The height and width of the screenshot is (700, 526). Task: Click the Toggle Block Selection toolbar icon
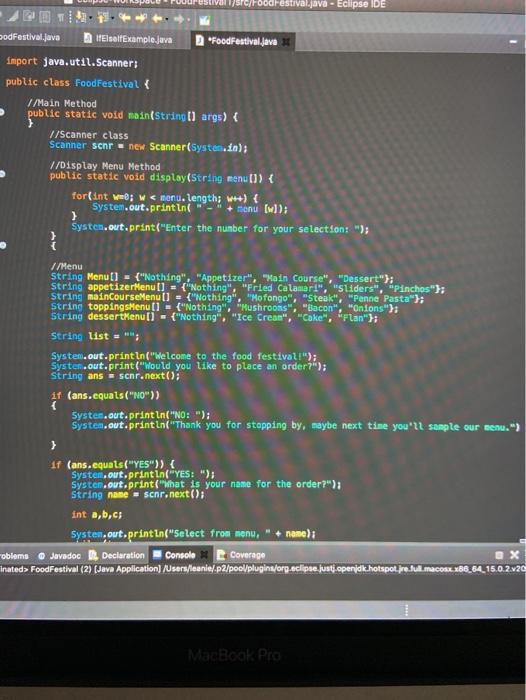pos(45,18)
